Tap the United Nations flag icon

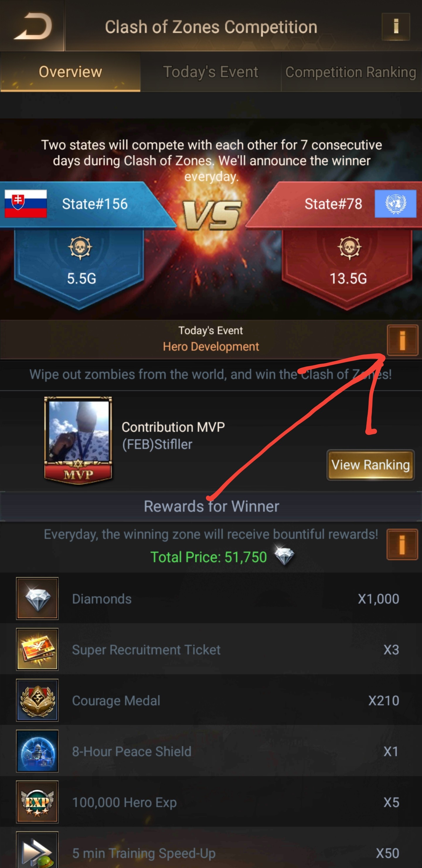pos(395,204)
